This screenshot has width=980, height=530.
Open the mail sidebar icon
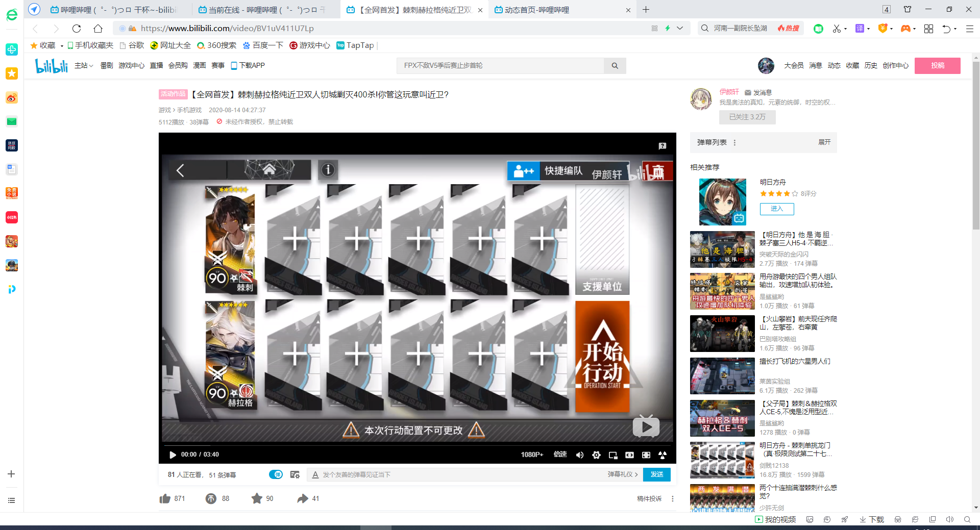point(12,121)
